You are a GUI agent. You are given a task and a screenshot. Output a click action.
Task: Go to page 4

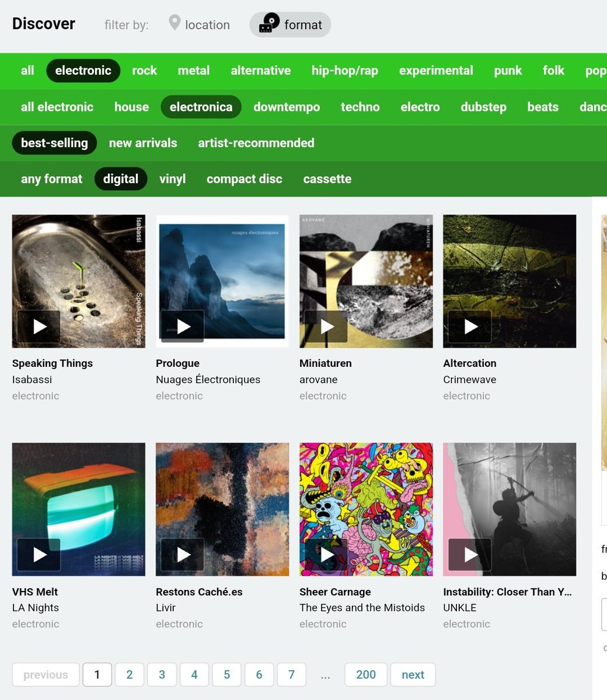pos(194,675)
